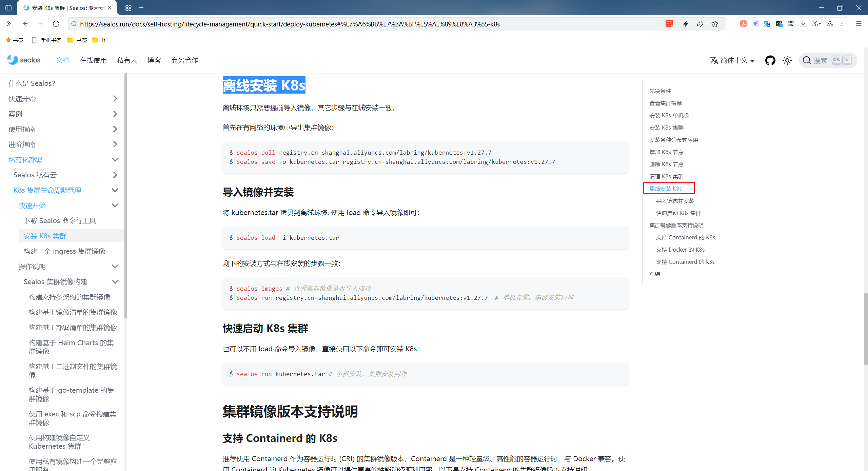Click the red reader mode icon in address bar
The width and height of the screenshot is (868, 471).
[669, 24]
